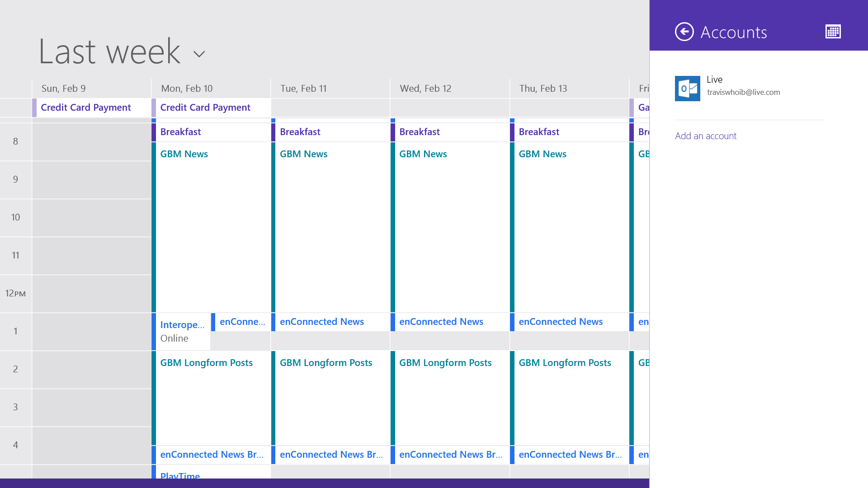868x488 pixels.
Task: Select the Wed, Feb 12 day header
Action: 425,88
